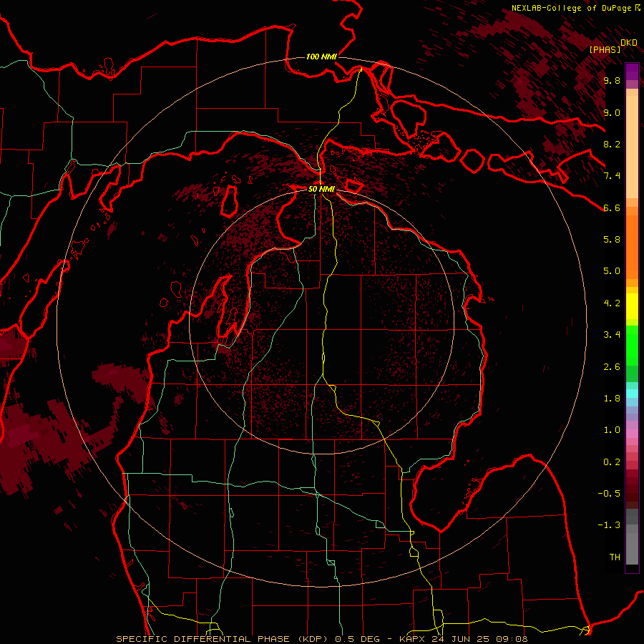Click the DKD legend title

click(628, 43)
